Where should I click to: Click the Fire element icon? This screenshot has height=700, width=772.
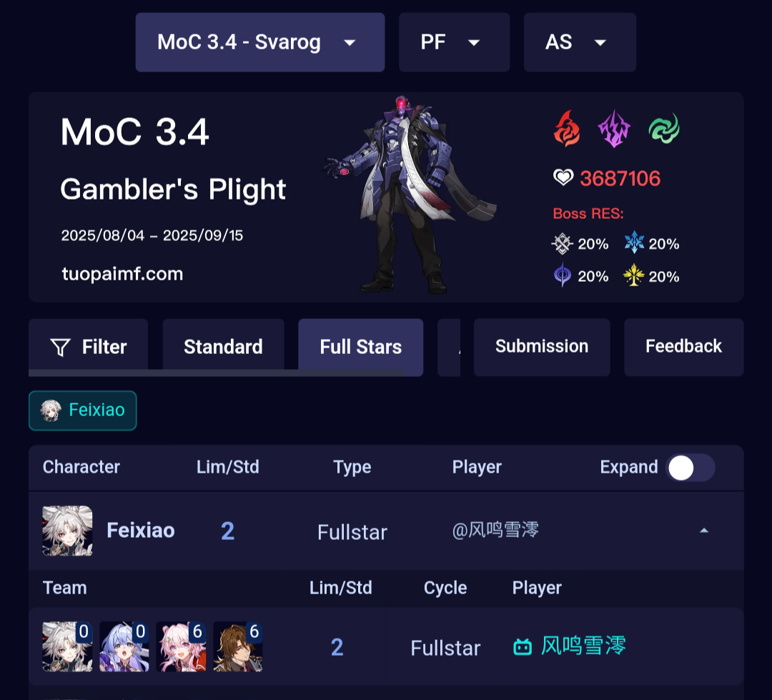coord(566,129)
